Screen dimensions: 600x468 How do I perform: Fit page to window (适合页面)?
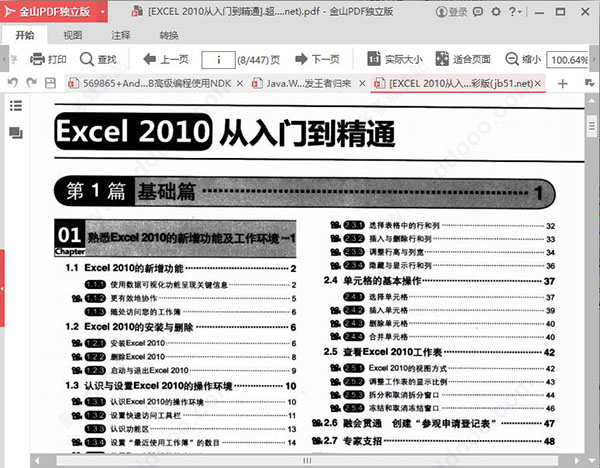tap(463, 59)
